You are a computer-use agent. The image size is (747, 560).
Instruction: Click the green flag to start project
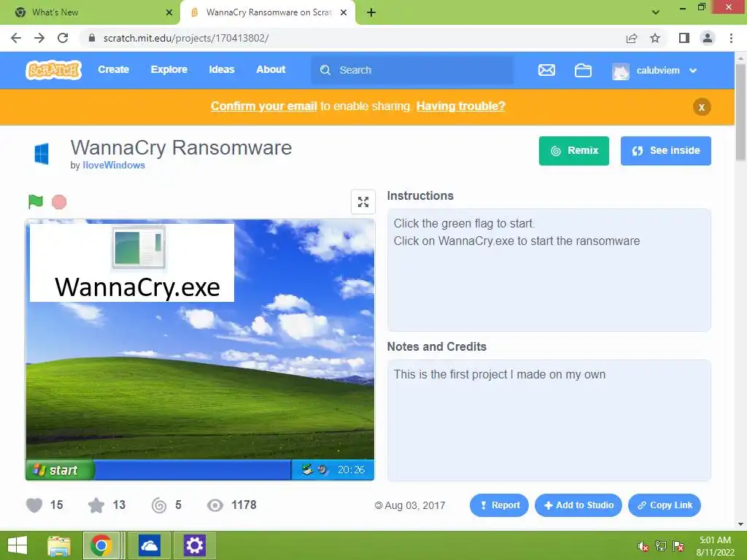tap(36, 202)
